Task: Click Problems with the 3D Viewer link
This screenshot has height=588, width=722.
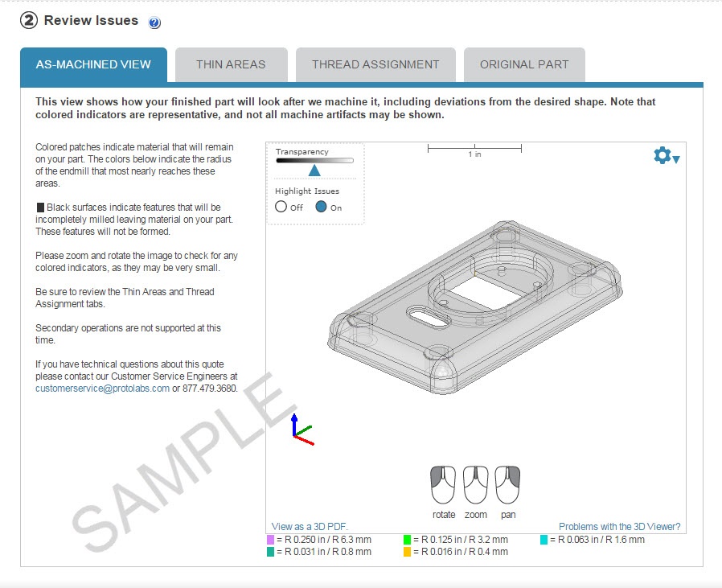Action: [x=619, y=526]
